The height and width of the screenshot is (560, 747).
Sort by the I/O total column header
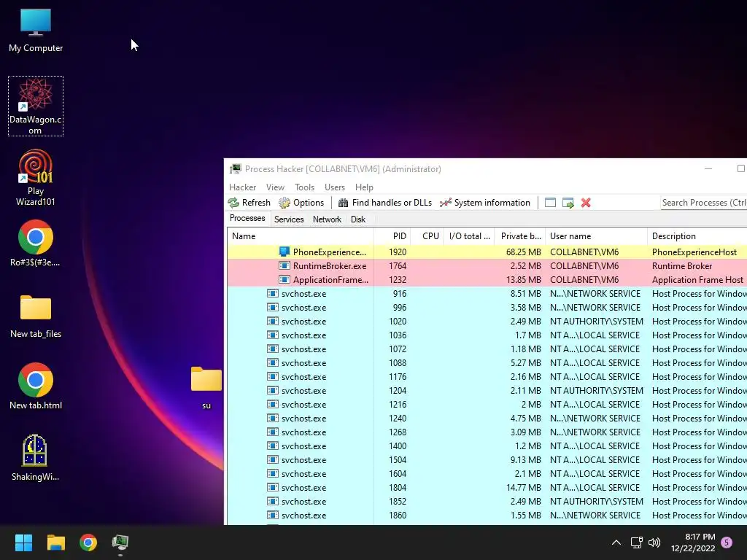coord(469,236)
